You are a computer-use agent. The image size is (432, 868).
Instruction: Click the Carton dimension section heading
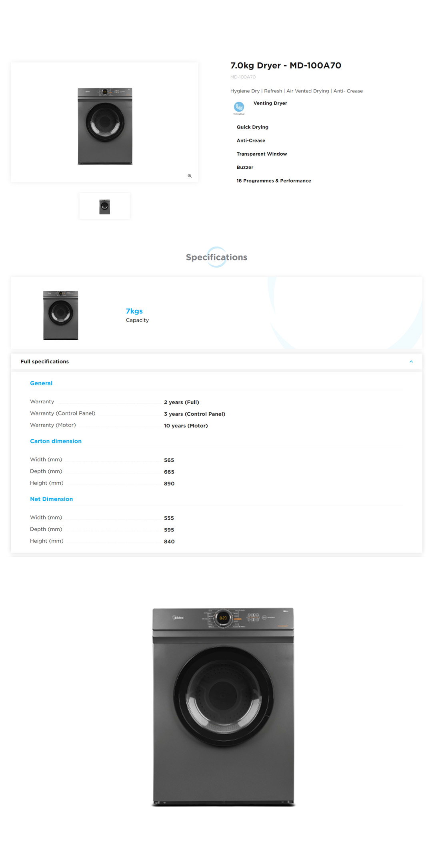click(56, 441)
